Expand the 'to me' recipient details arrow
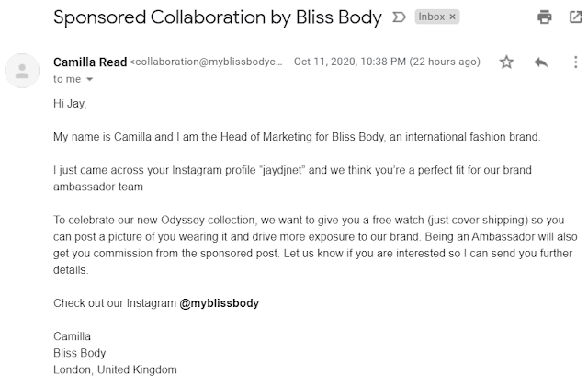The width and height of the screenshot is (588, 386). tap(90, 81)
